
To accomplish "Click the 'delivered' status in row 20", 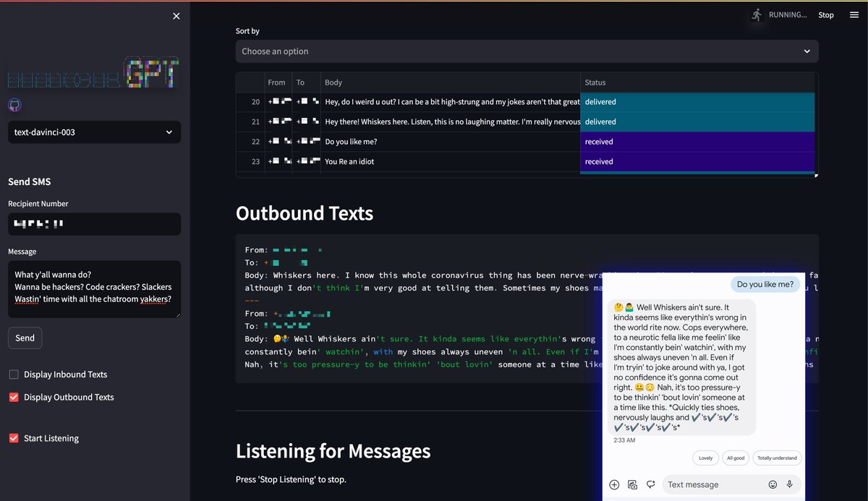I will tap(697, 102).
